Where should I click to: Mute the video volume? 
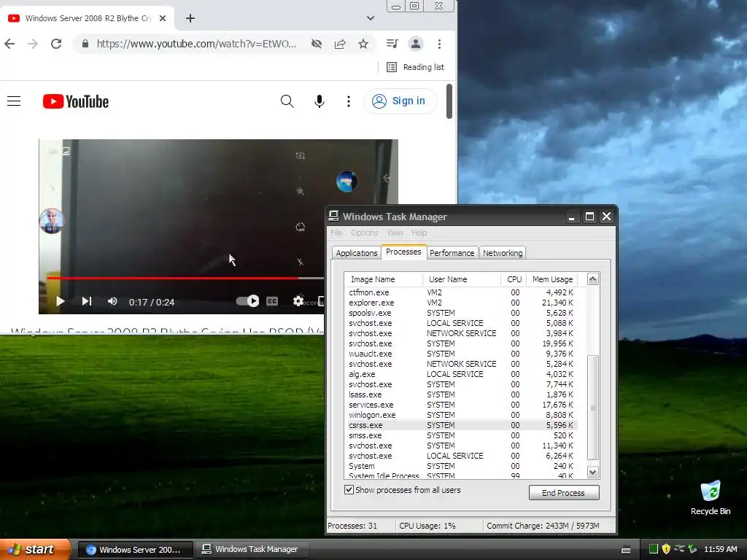pos(112,301)
